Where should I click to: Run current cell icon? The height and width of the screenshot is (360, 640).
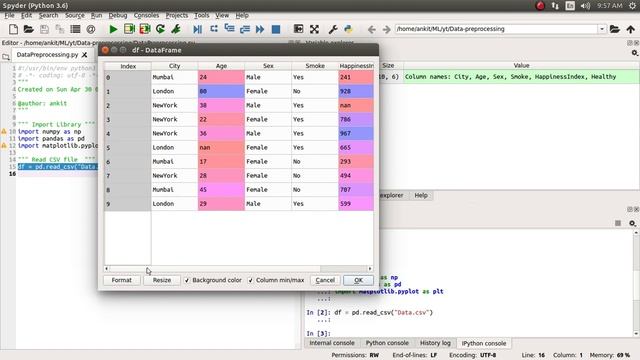coord(129,29)
